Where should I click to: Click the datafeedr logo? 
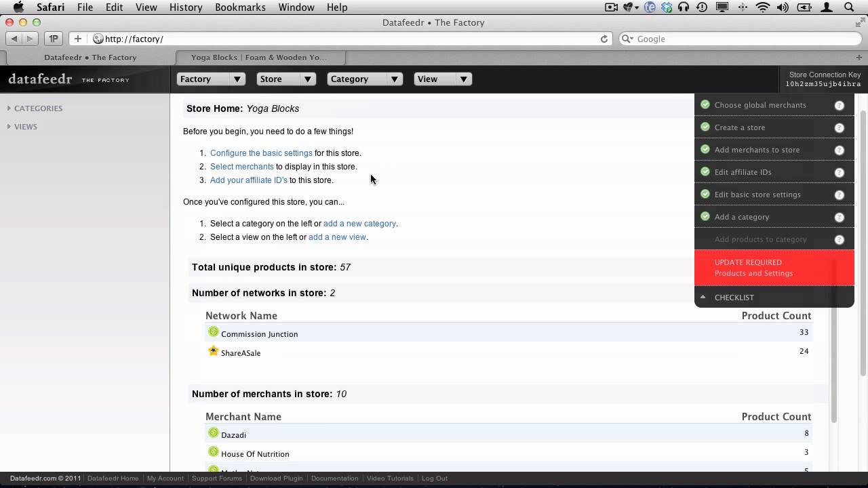pyautogui.click(x=40, y=79)
